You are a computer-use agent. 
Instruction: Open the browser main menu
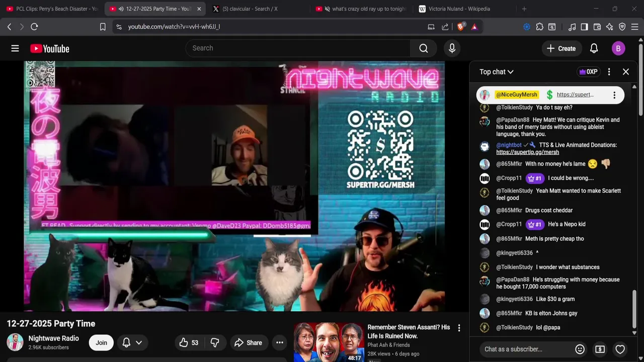pyautogui.click(x=635, y=27)
